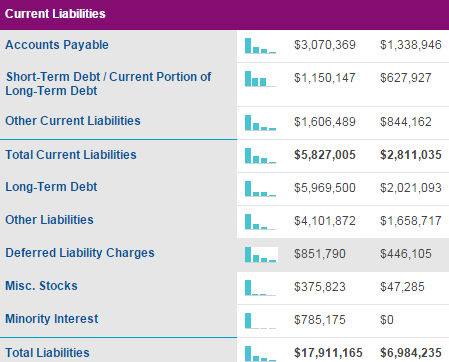449x362 pixels.
Task: Click the $17,911,165 Total Liabilities value
Action: 328,353
